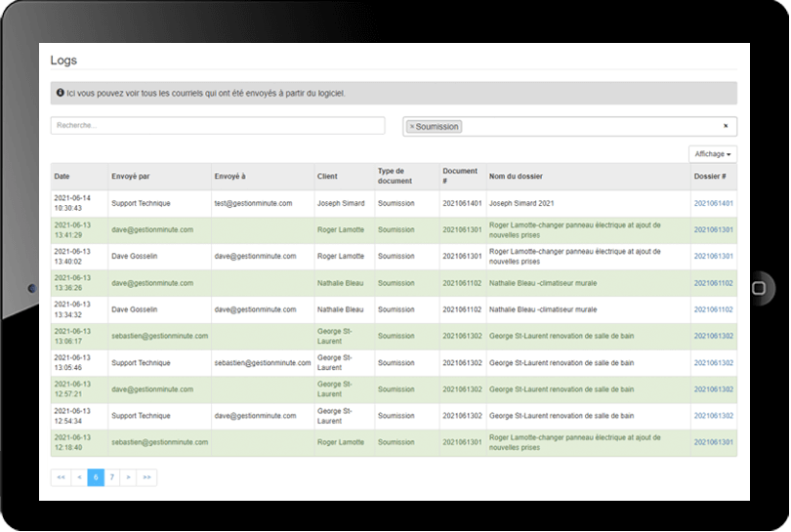
Task: Click the Envoyé par column header
Action: [x=131, y=177]
